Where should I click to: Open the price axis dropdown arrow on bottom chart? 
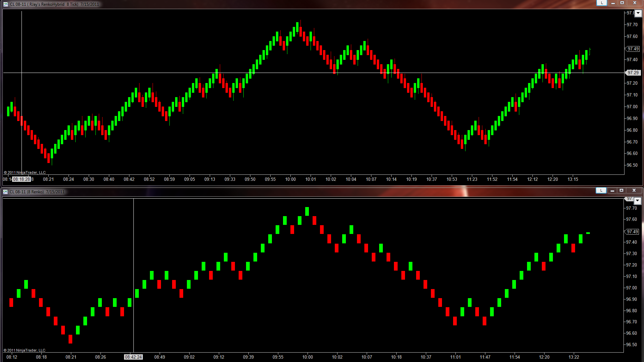637,201
